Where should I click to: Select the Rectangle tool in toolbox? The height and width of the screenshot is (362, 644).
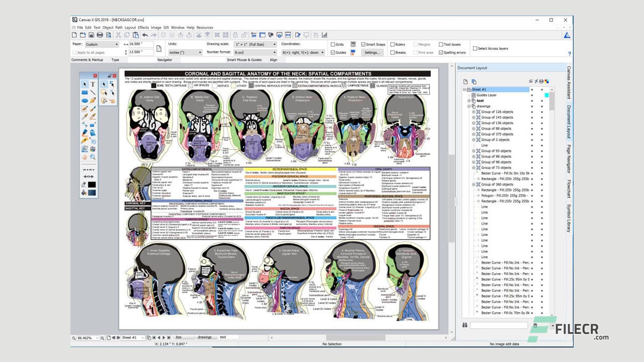click(85, 93)
